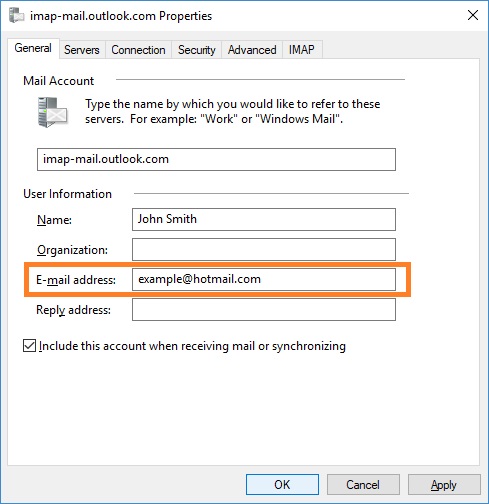Click the Name field containing John Smith
Viewport: 489px width, 504px height.
coord(264,219)
